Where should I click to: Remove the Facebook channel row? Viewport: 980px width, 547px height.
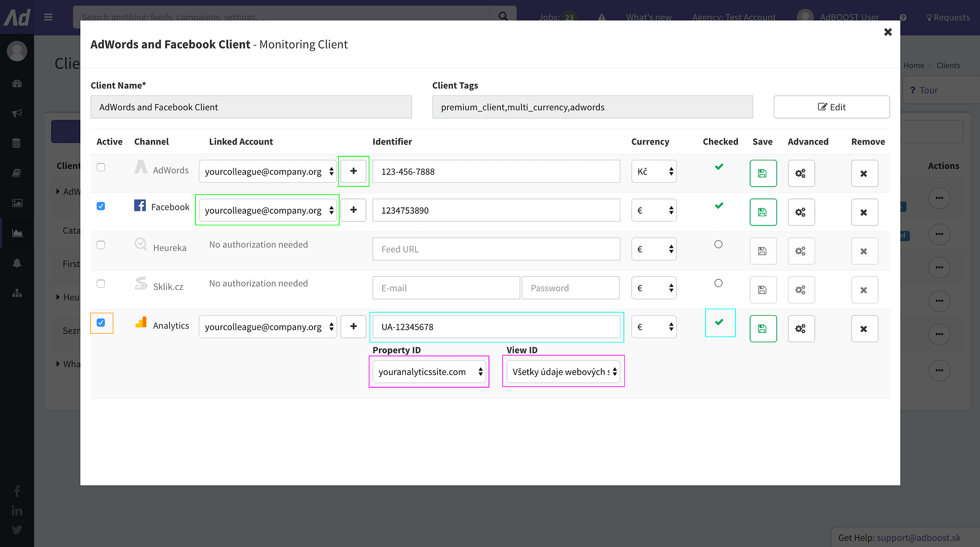click(864, 212)
